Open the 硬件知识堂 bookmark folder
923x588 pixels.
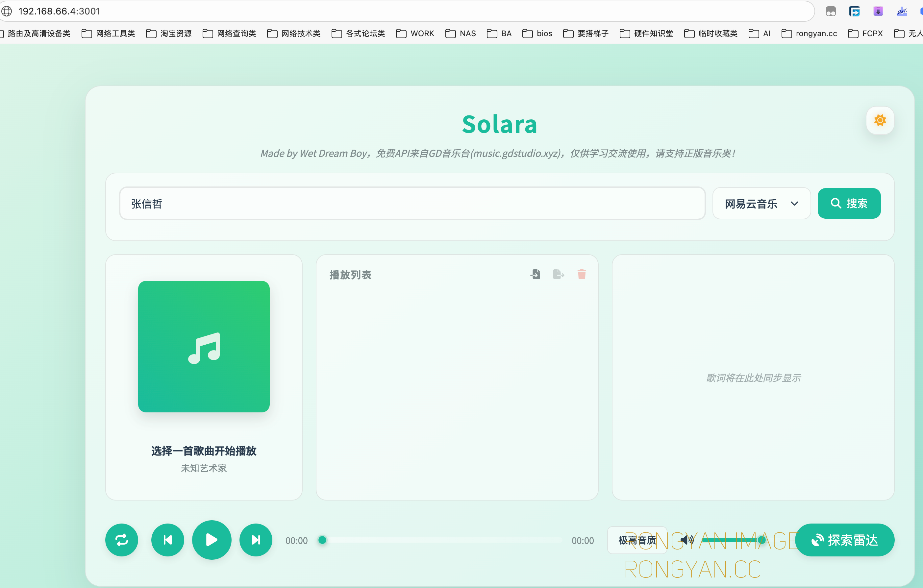pyautogui.click(x=646, y=33)
